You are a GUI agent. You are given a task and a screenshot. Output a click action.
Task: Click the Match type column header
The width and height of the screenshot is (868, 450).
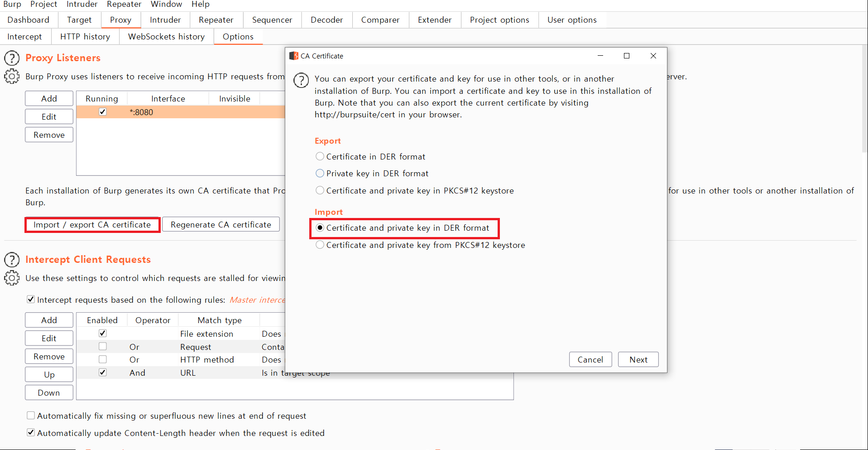coord(220,320)
